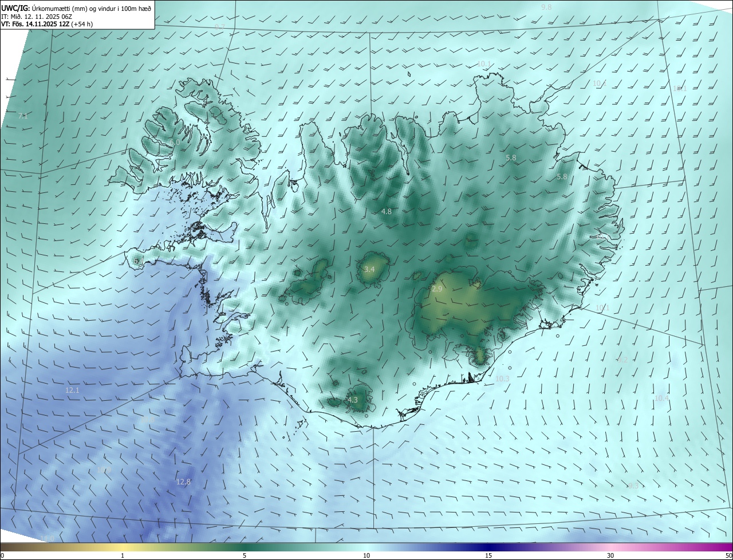Click the valid time 'VT: Fös. 14.11.2025 12Z (+54 h)'
This screenshot has height=560, width=733.
(46, 24)
